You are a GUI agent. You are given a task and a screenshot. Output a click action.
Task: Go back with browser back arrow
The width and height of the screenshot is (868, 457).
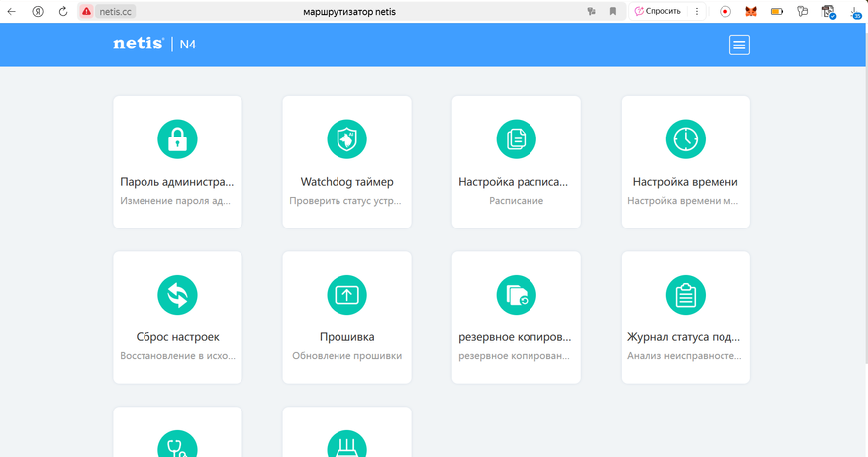click(x=12, y=11)
